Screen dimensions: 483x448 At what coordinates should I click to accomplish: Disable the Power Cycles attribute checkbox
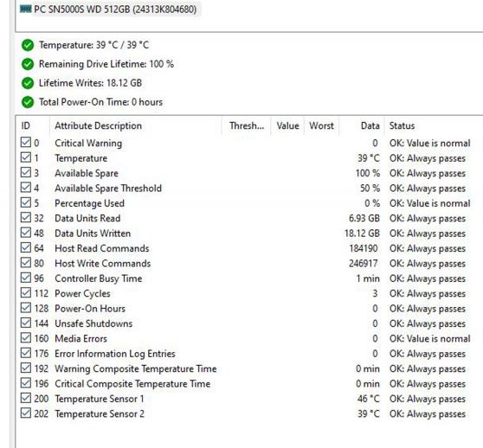[x=26, y=293]
